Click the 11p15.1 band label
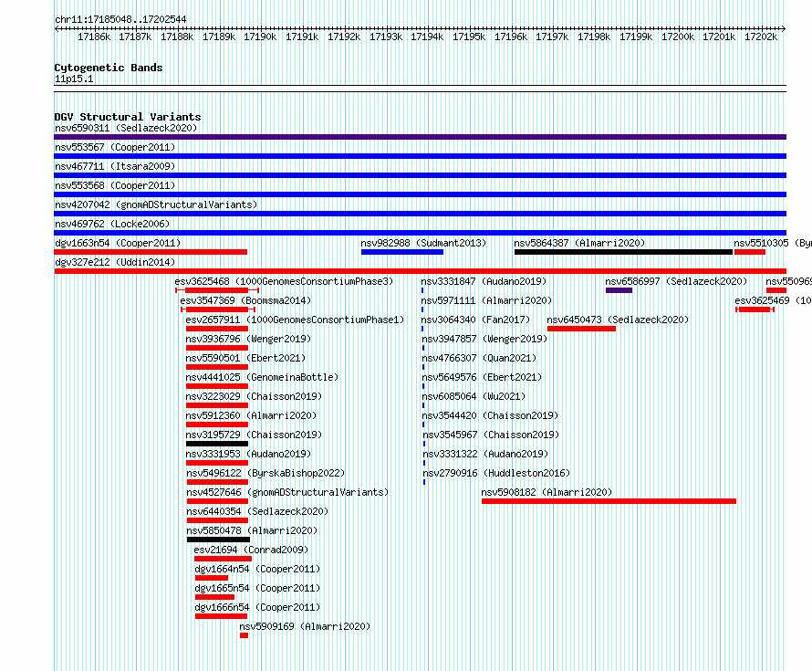The width and height of the screenshot is (812, 671). click(x=74, y=79)
